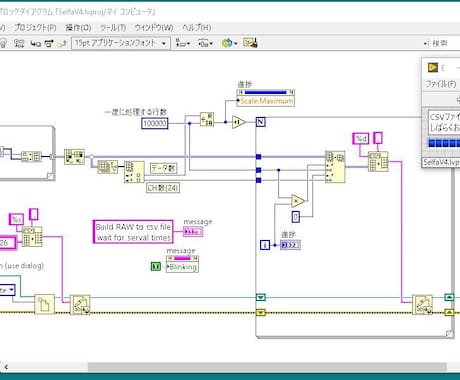Select the Multiply node in loop
The image size is (460, 380).
click(x=298, y=201)
